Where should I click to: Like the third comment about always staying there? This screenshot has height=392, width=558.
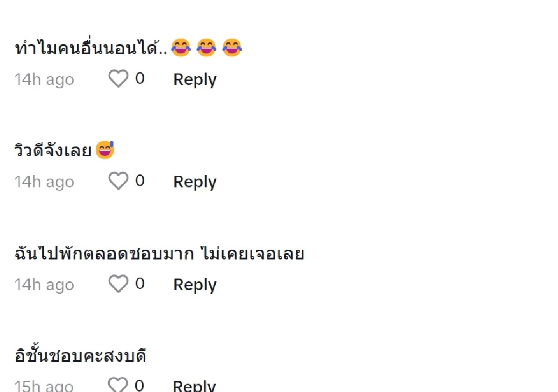pyautogui.click(x=118, y=284)
